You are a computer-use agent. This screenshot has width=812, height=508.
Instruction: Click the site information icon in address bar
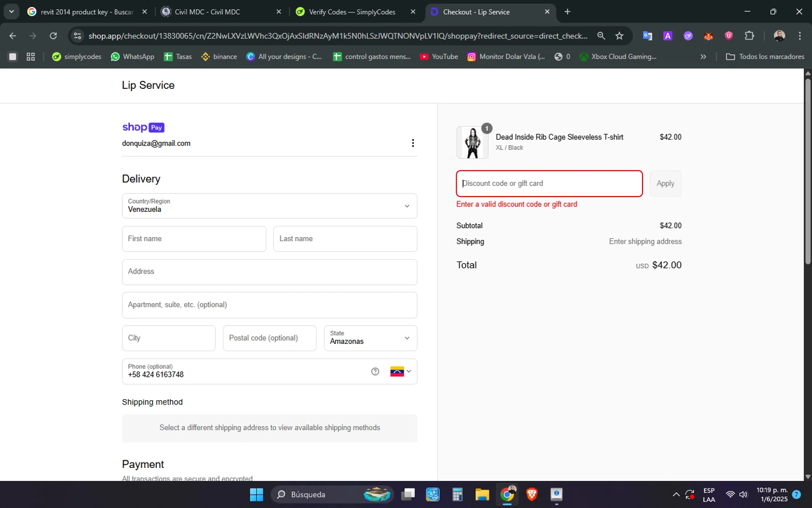[x=77, y=36]
